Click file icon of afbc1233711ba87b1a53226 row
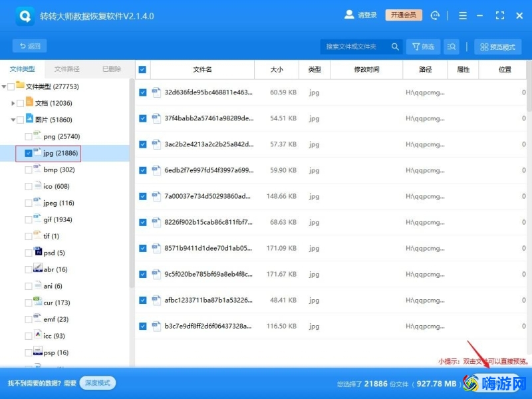The image size is (532, 399). tap(156, 300)
